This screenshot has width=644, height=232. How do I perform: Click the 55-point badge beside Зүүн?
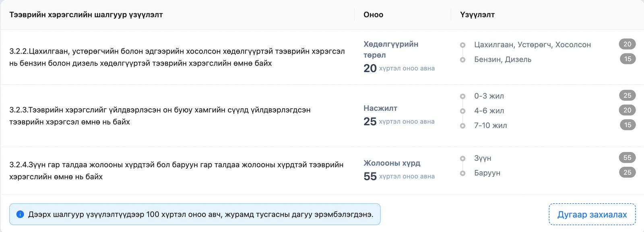[x=627, y=158]
